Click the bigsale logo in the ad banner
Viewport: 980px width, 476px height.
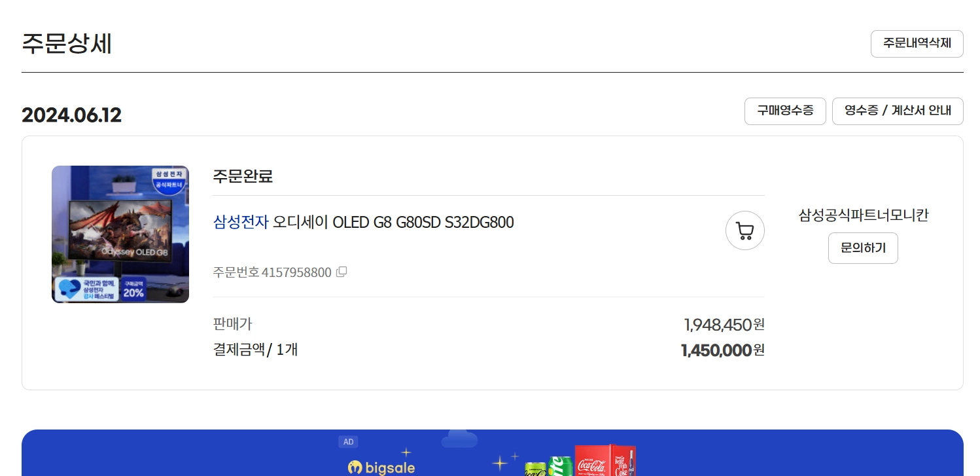click(381, 467)
